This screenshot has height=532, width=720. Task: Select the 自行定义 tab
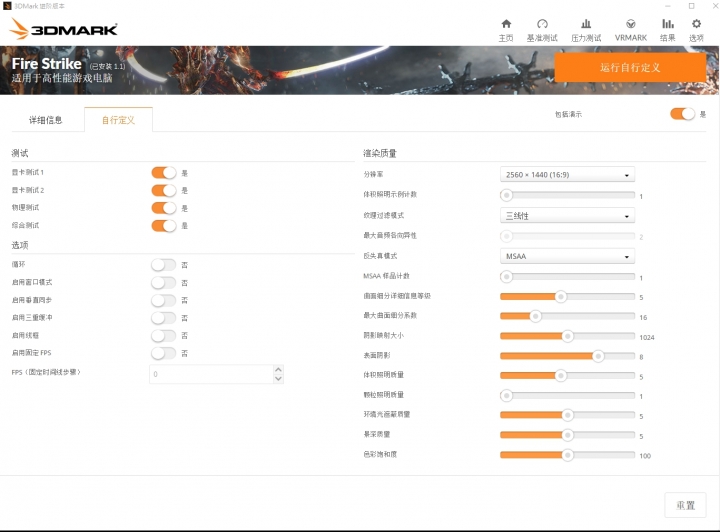118,120
